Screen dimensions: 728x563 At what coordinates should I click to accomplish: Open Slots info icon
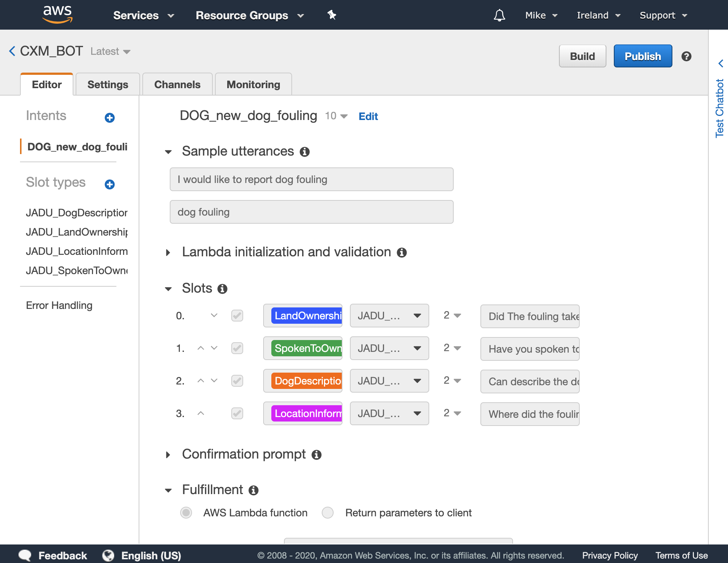pyautogui.click(x=222, y=289)
